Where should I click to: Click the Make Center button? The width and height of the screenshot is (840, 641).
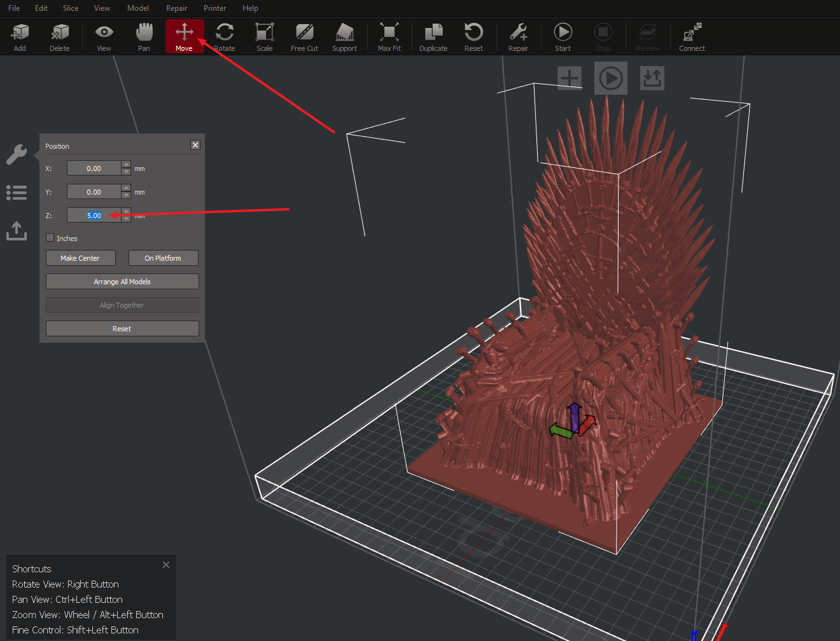(x=80, y=258)
